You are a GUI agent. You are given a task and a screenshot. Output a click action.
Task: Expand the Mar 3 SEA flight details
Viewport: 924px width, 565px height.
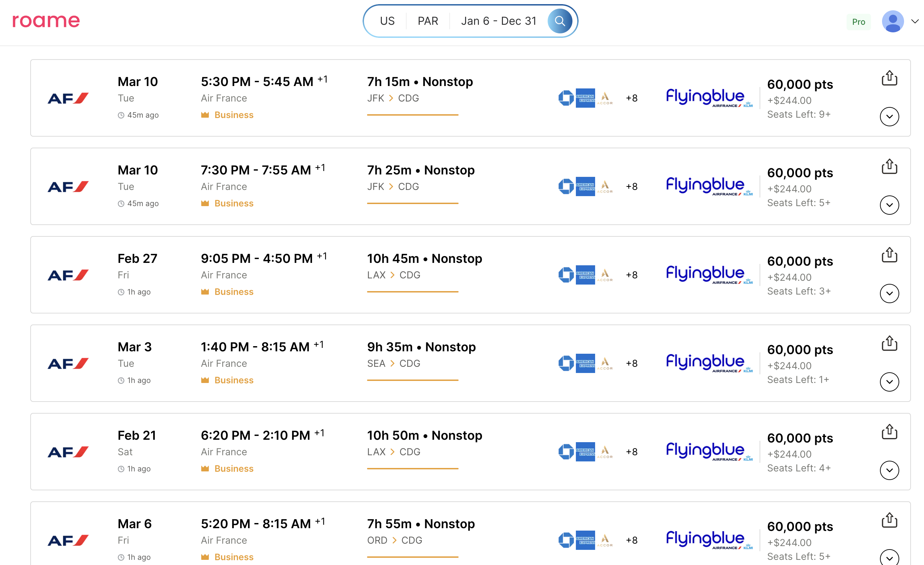coord(889,382)
